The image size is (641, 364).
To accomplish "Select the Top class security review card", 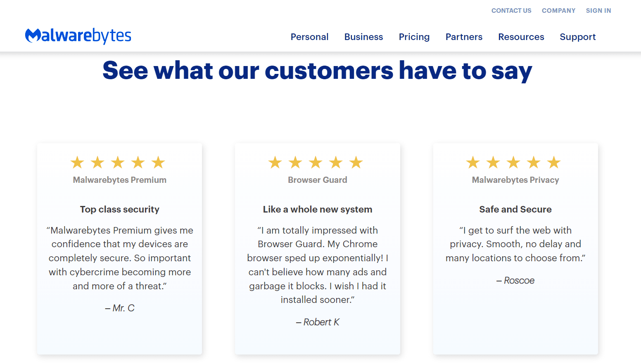I will 120,249.
